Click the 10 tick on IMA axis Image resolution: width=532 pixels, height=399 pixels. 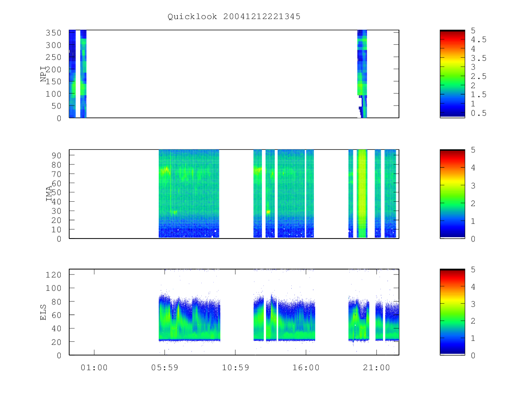click(x=57, y=229)
